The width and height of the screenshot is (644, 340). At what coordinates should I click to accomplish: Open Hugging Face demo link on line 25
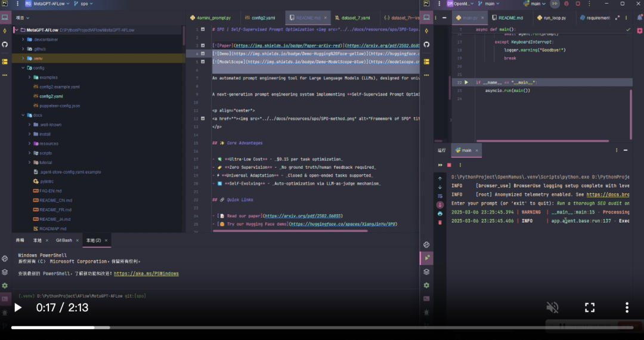[x=343, y=224]
